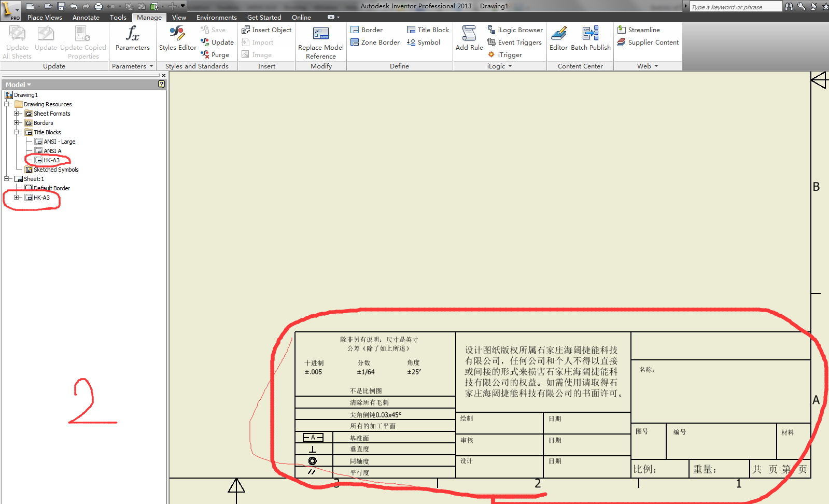Screen dimensions: 829x504
Task: Switch to the Annotate ribbon tab
Action: [x=86, y=18]
